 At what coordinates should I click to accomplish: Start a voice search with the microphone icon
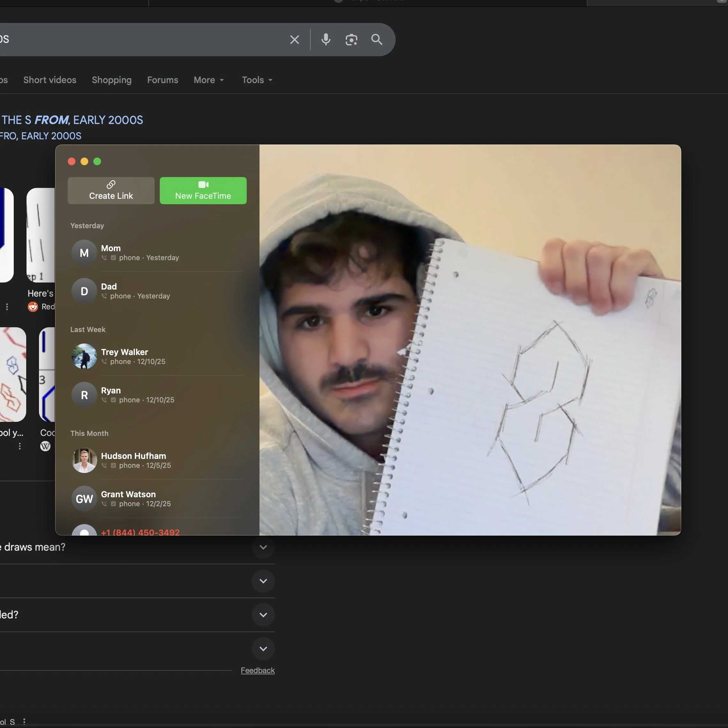tap(325, 40)
